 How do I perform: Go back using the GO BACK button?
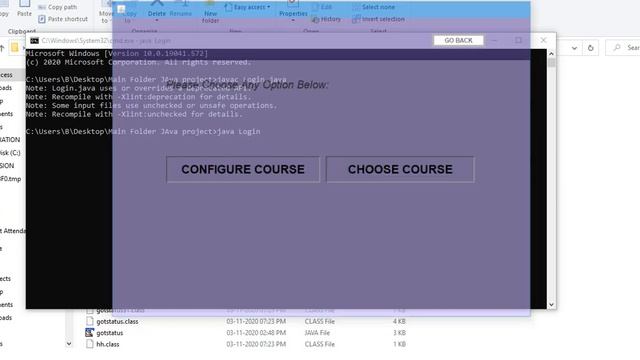(458, 40)
